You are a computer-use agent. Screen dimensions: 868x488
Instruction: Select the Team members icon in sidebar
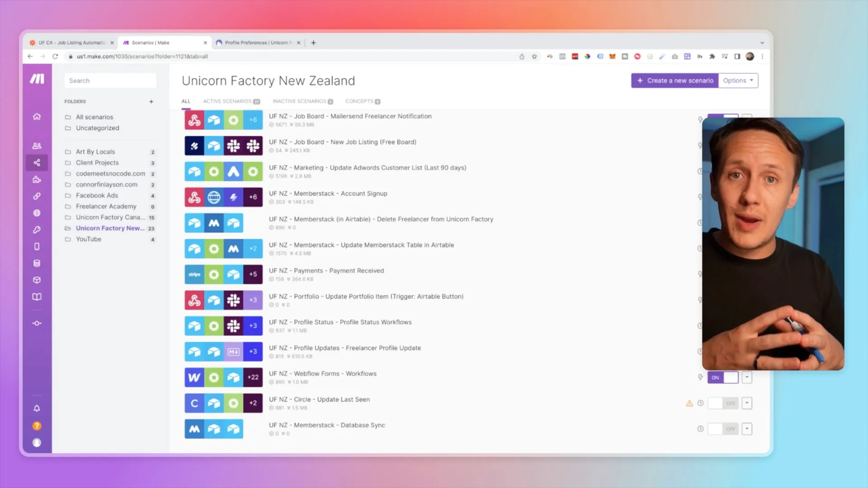(x=37, y=145)
